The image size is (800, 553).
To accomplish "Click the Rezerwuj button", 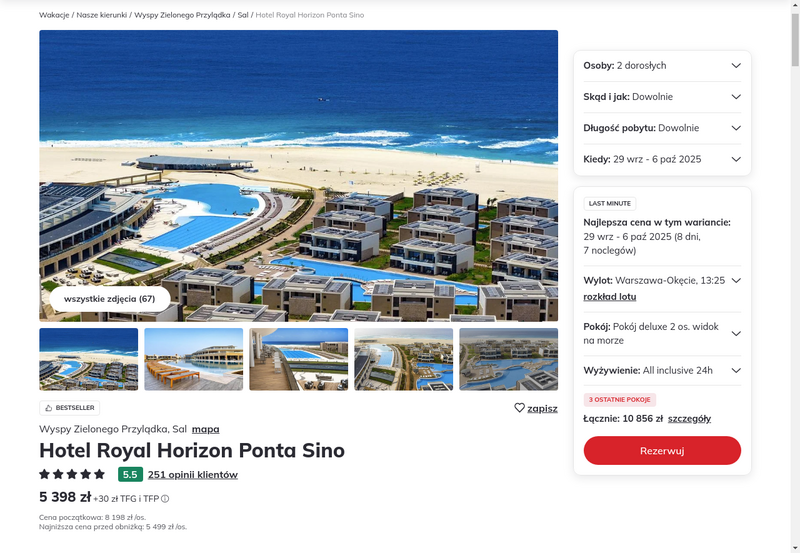I will tap(662, 450).
